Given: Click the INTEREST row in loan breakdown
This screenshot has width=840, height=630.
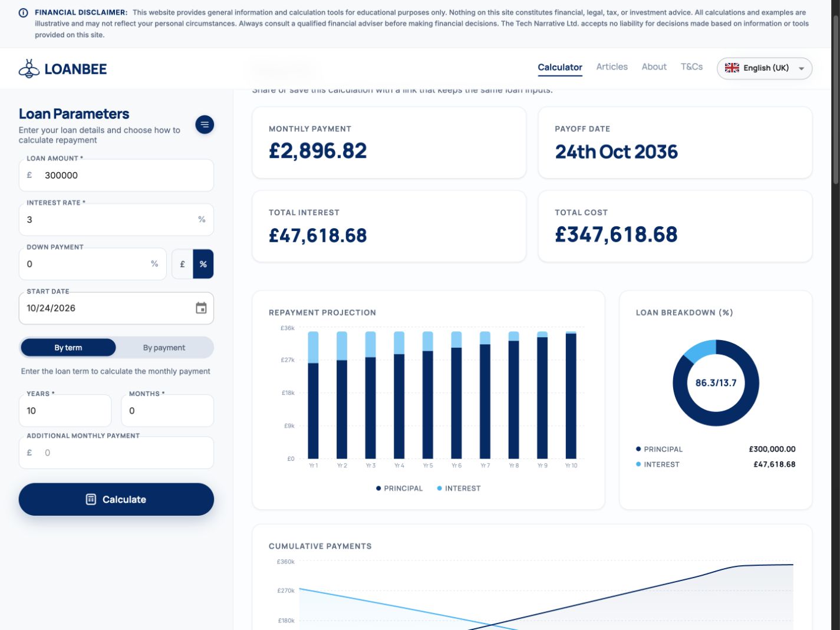Looking at the screenshot, I should tap(716, 464).
